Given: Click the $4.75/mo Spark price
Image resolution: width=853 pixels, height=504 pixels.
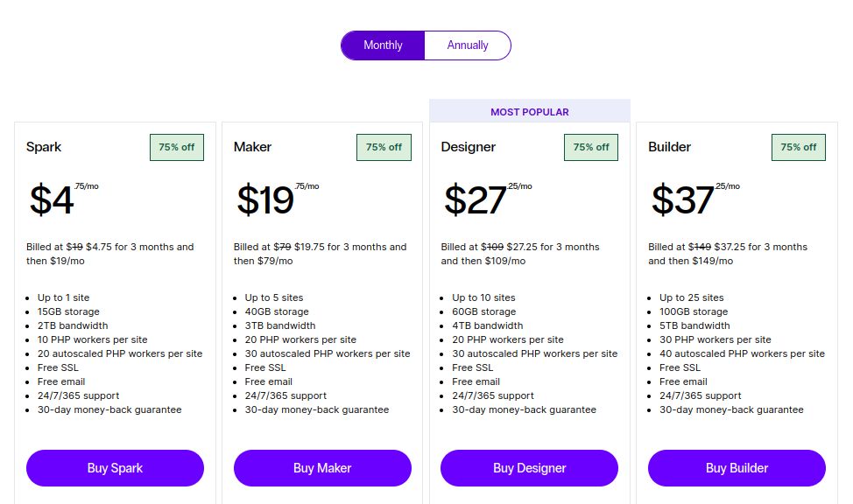Looking at the screenshot, I should click(x=57, y=200).
